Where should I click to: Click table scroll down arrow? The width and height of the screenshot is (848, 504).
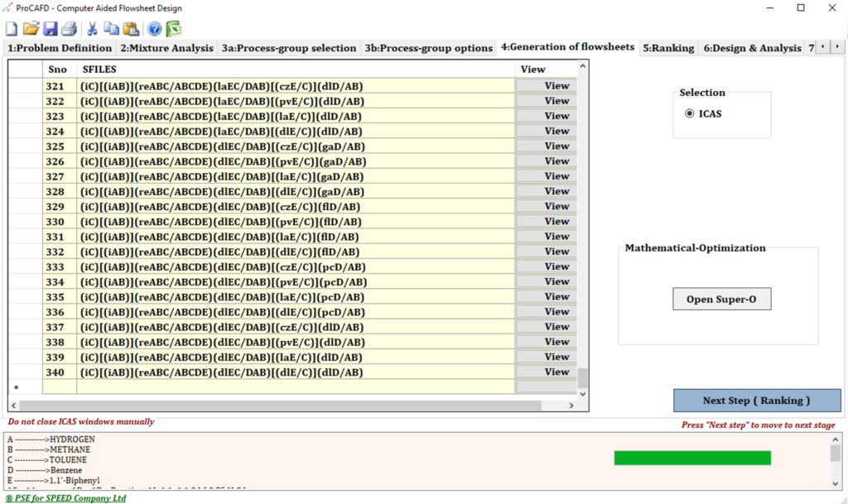(x=582, y=394)
